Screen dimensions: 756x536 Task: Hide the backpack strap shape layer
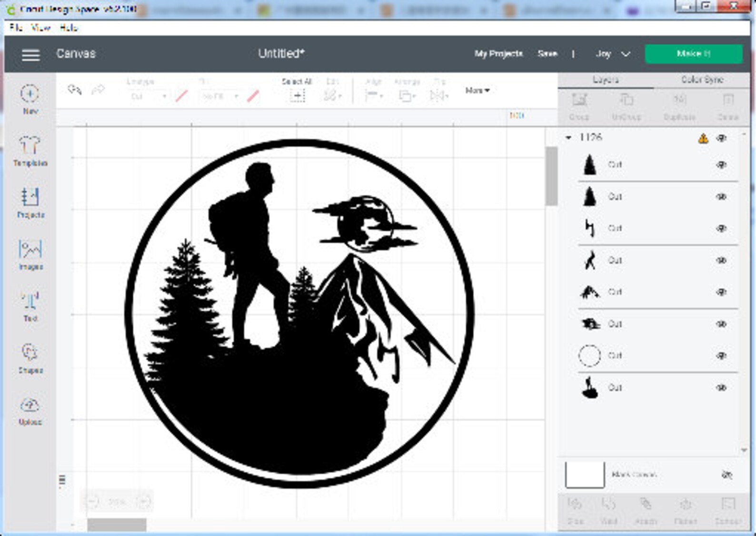[722, 229]
